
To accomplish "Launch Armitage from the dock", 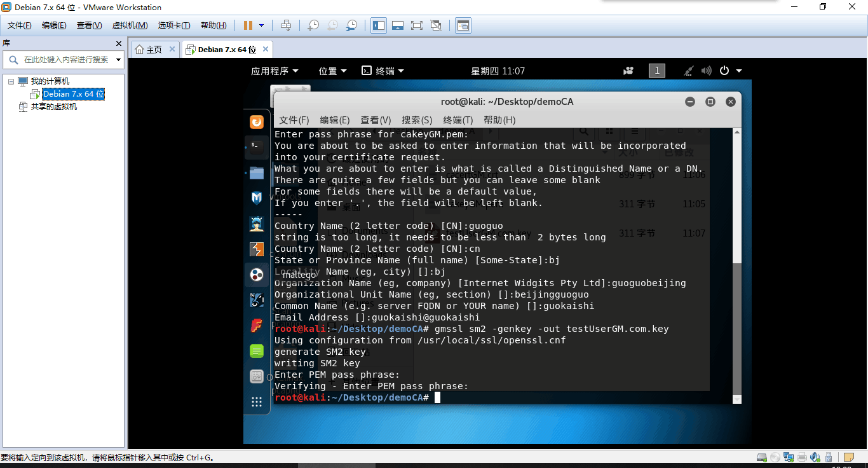I will (257, 224).
